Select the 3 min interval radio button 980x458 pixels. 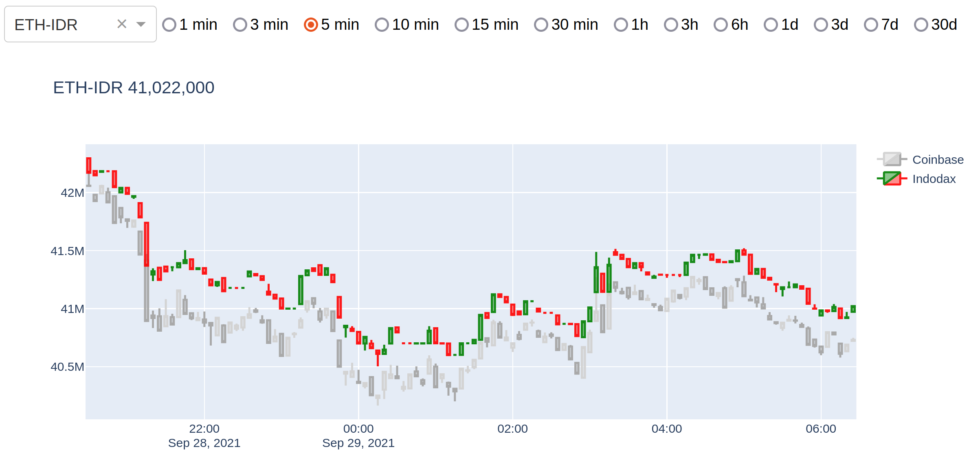tap(240, 25)
